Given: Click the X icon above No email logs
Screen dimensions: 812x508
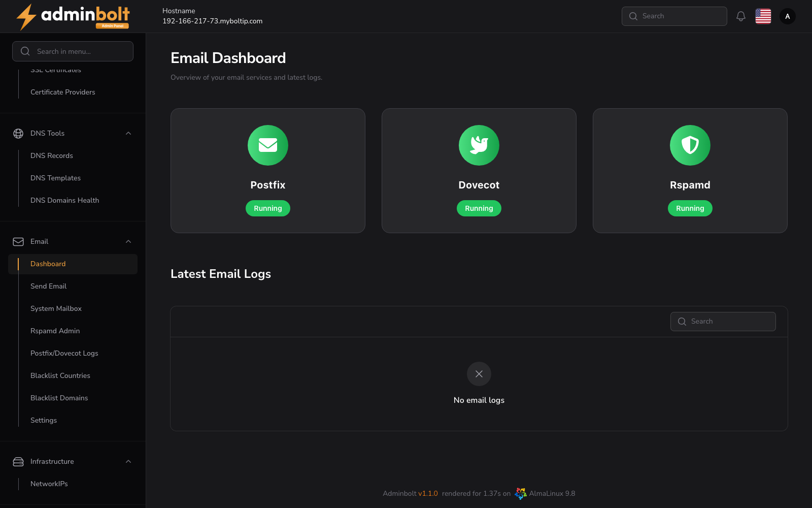Looking at the screenshot, I should [479, 374].
